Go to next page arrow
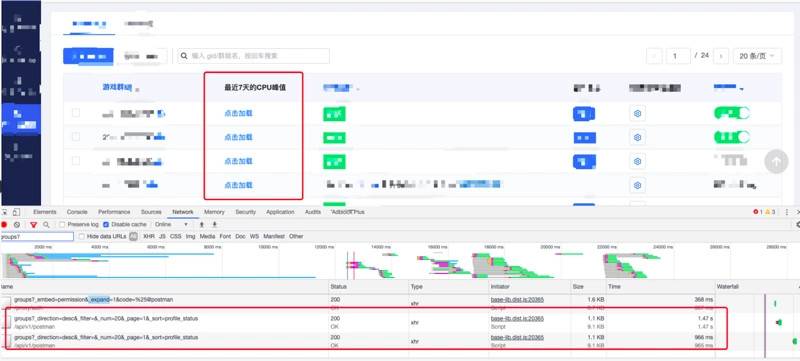Viewport: 800px width, 361px height. coord(720,56)
